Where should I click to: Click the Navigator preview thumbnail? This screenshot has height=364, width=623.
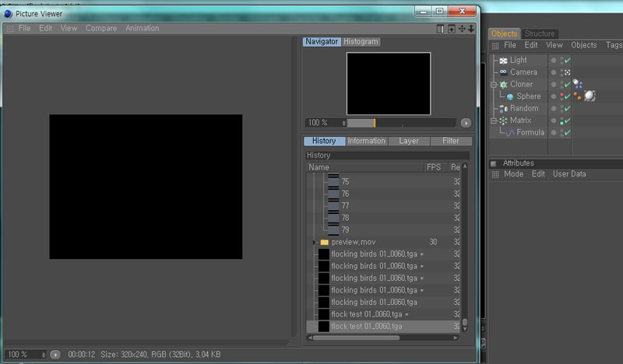[389, 84]
